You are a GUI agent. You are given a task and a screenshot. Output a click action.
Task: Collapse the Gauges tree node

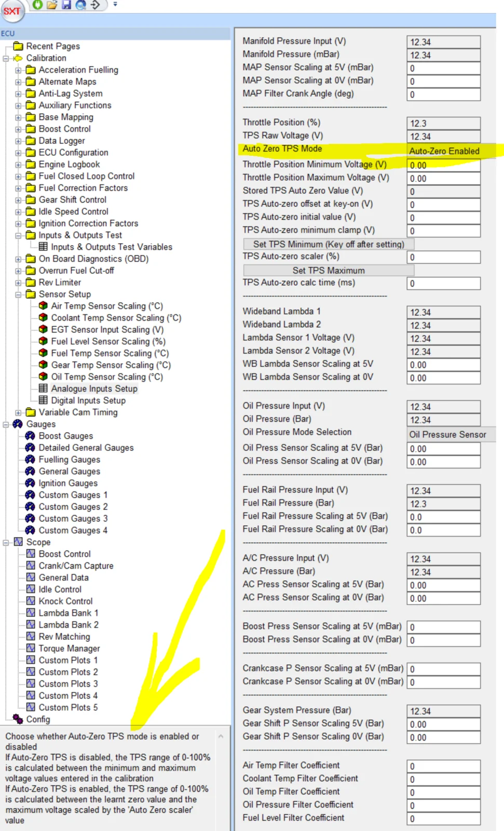click(6, 424)
